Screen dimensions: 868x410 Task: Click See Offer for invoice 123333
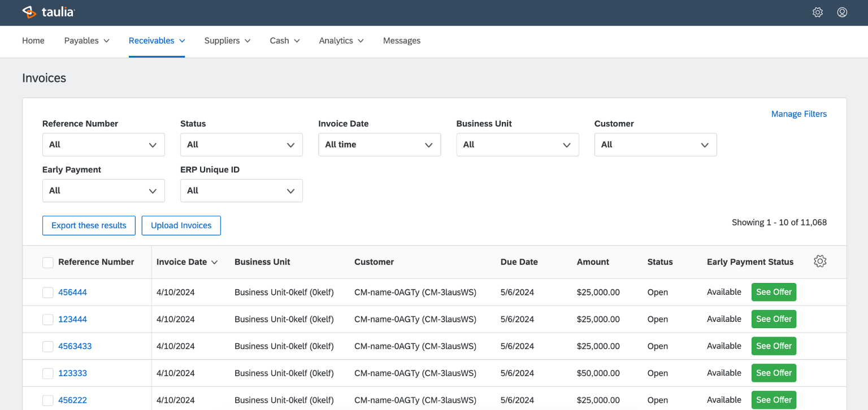(774, 373)
